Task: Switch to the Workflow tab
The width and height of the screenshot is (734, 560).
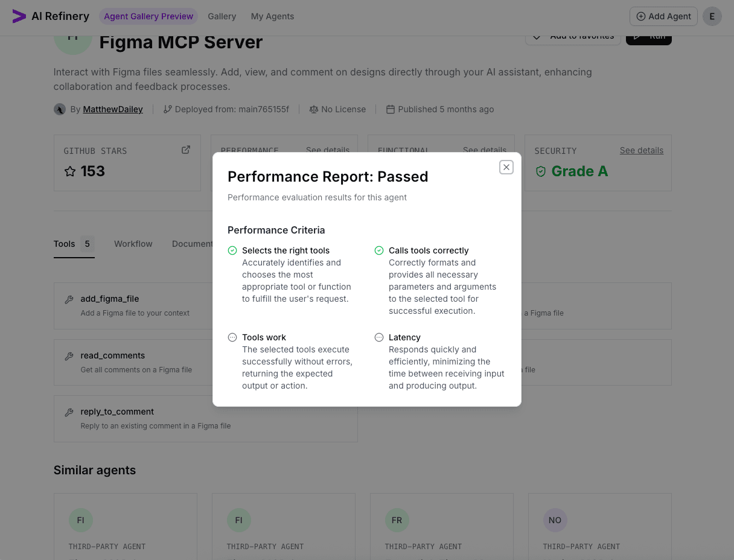Action: (133, 244)
